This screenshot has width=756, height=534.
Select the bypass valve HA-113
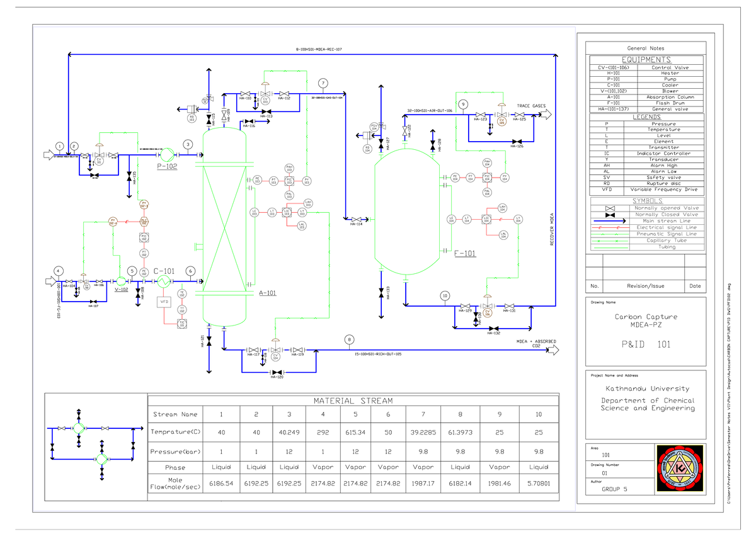coord(266,111)
